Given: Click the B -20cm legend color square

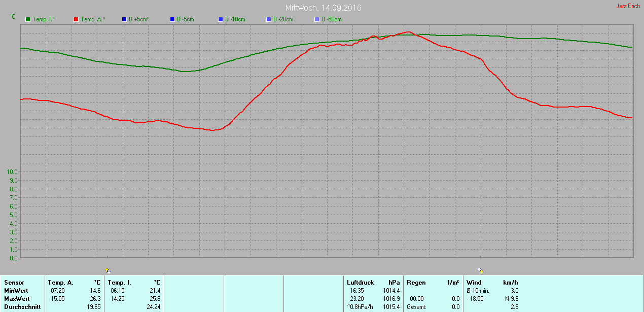Looking at the screenshot, I should click(x=269, y=19).
